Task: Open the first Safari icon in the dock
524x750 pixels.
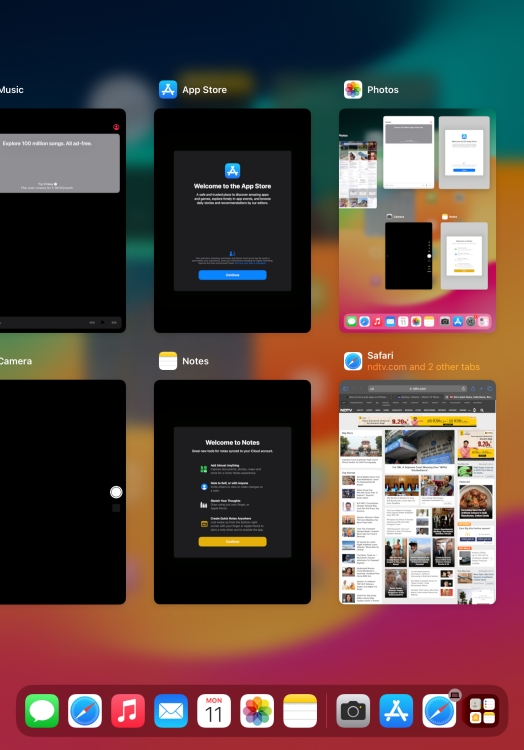Action: (x=85, y=711)
